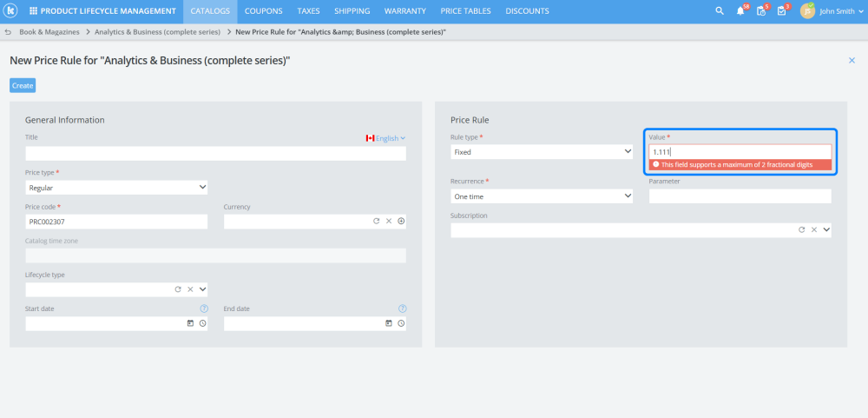Viewport: 868px width, 418px height.
Task: Open the Start date calendar picker
Action: (x=190, y=323)
